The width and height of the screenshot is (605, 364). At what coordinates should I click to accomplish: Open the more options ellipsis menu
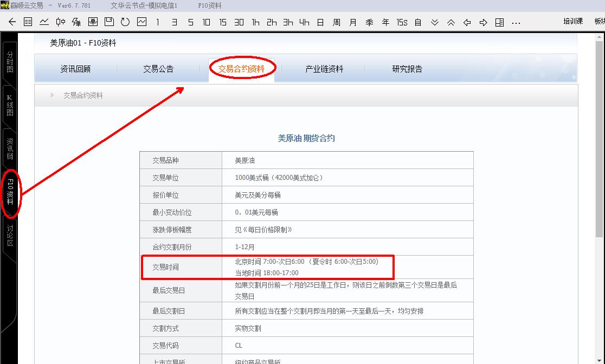tap(516, 22)
